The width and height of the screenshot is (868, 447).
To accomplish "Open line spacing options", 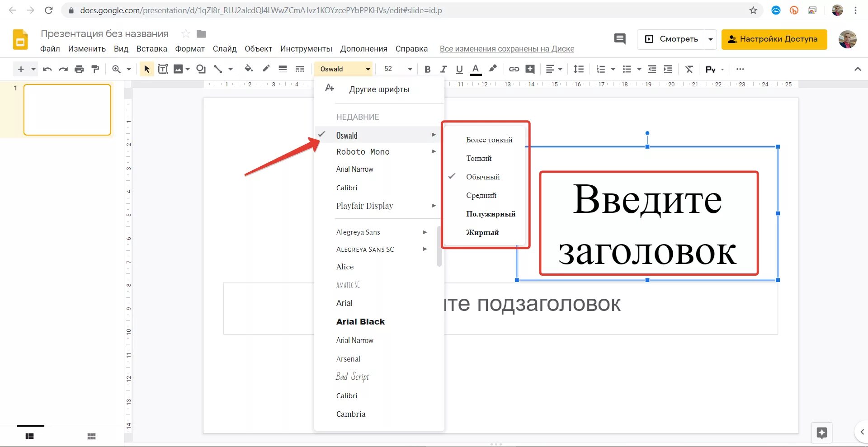I will pos(579,69).
